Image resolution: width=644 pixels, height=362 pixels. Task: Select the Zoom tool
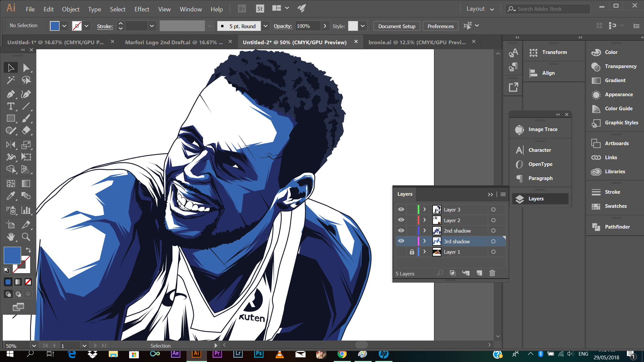point(26,237)
